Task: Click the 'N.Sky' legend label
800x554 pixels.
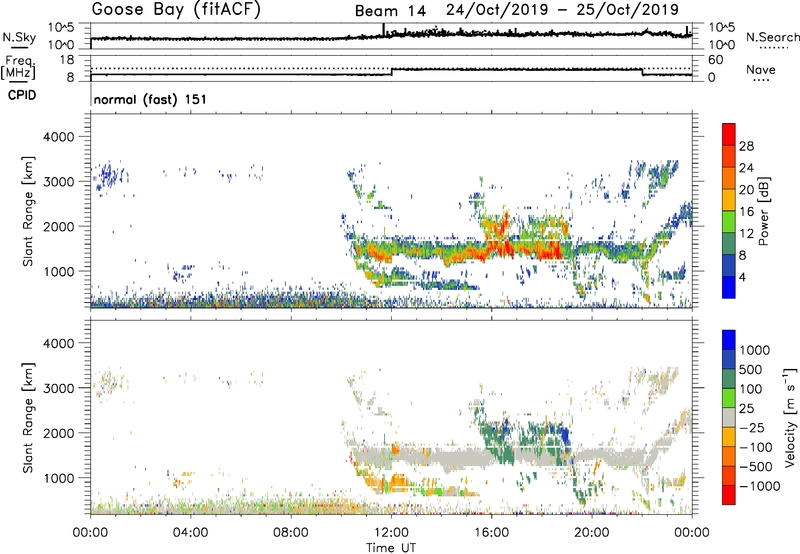Action: tap(19, 37)
